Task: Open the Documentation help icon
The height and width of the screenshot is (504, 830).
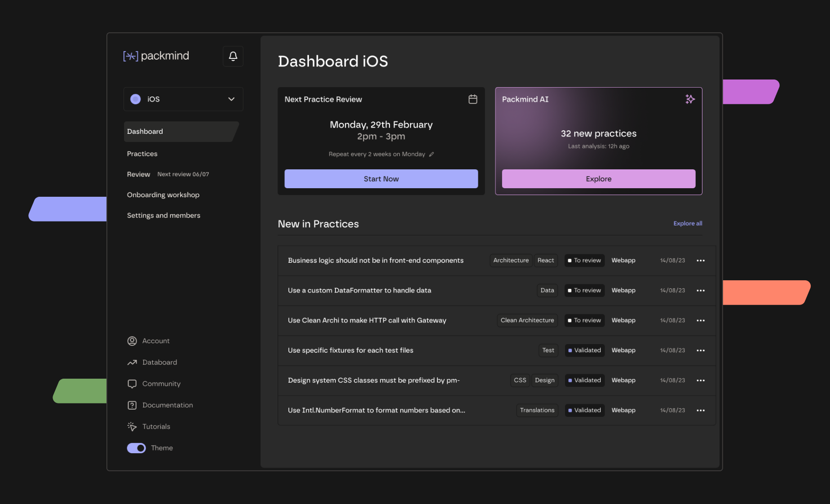Action: (132, 405)
